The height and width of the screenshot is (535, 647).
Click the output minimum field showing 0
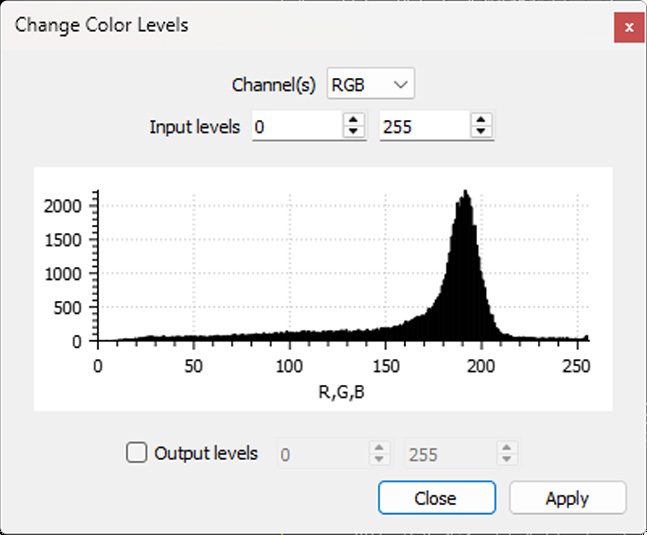point(322,454)
